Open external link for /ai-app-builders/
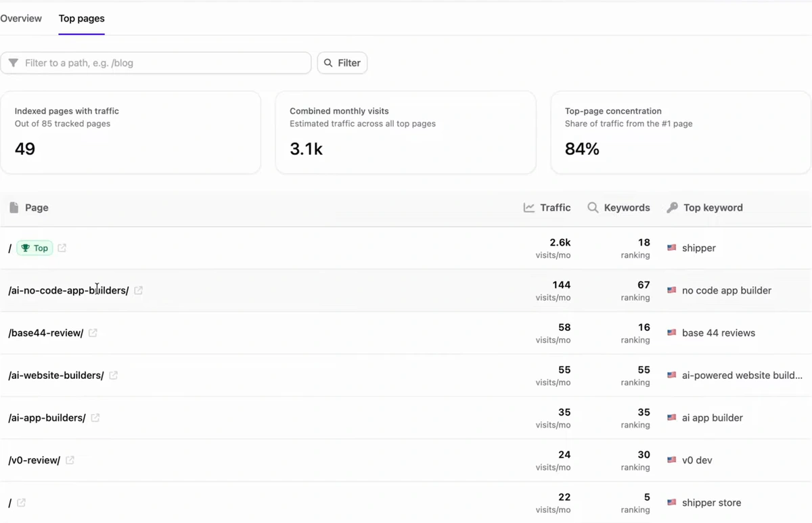 pyautogui.click(x=95, y=418)
